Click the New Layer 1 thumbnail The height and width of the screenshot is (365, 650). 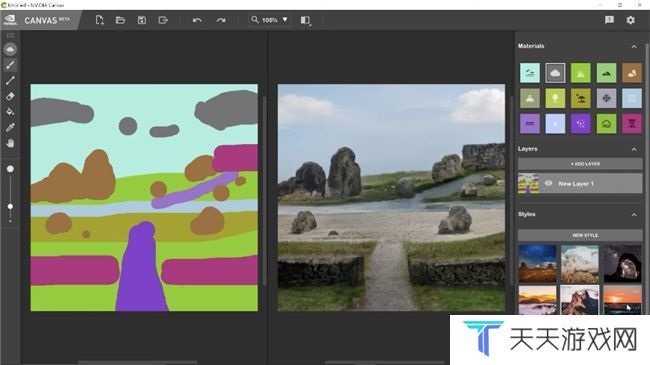pyautogui.click(x=529, y=183)
